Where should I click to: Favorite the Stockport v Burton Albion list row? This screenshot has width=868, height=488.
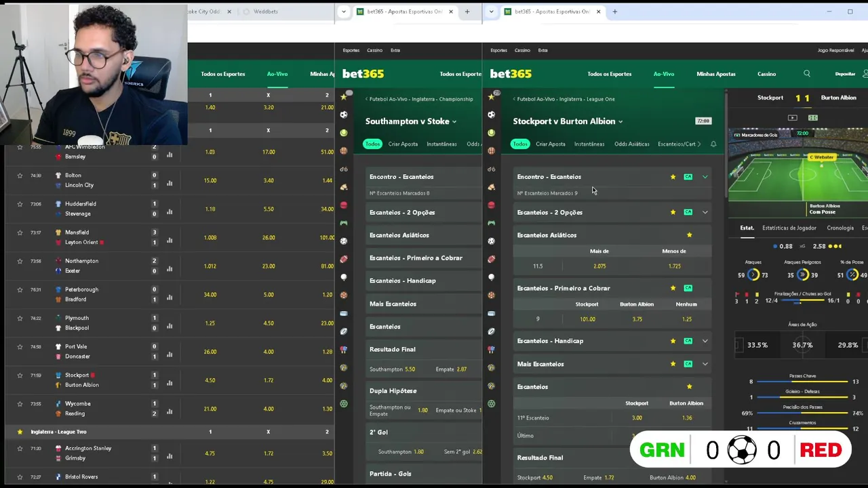coord(20,375)
